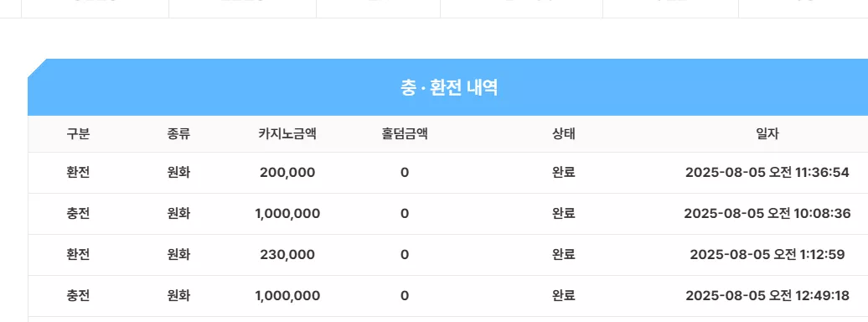This screenshot has height=322, width=868.
Task: Select the date 2025-08-05 오전 10:08:36
Action: coord(767,213)
